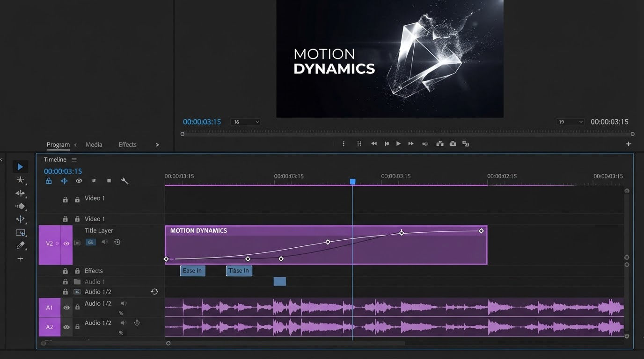Click the blue snap icon in timeline header
Image resolution: width=644 pixels, height=359 pixels.
[64, 181]
